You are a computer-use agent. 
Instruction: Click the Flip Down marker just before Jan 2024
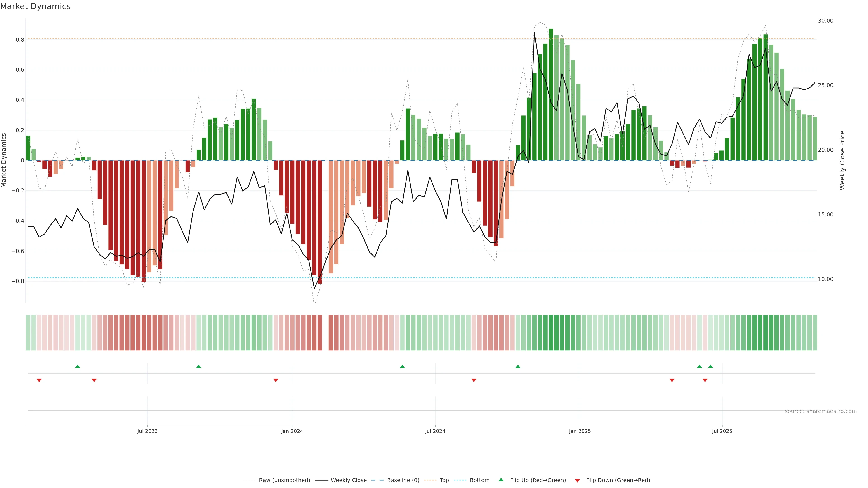276,380
